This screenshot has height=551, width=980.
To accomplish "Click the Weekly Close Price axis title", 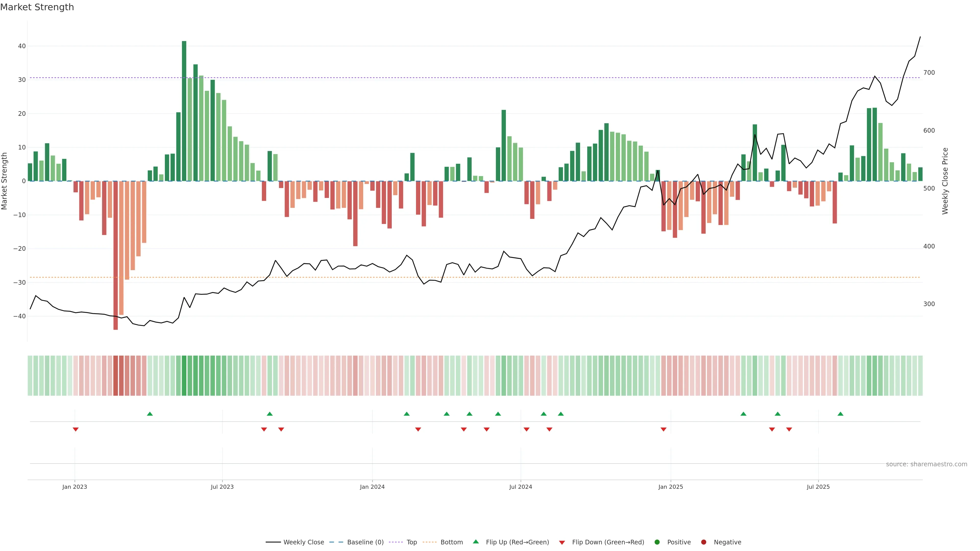I will click(x=945, y=181).
